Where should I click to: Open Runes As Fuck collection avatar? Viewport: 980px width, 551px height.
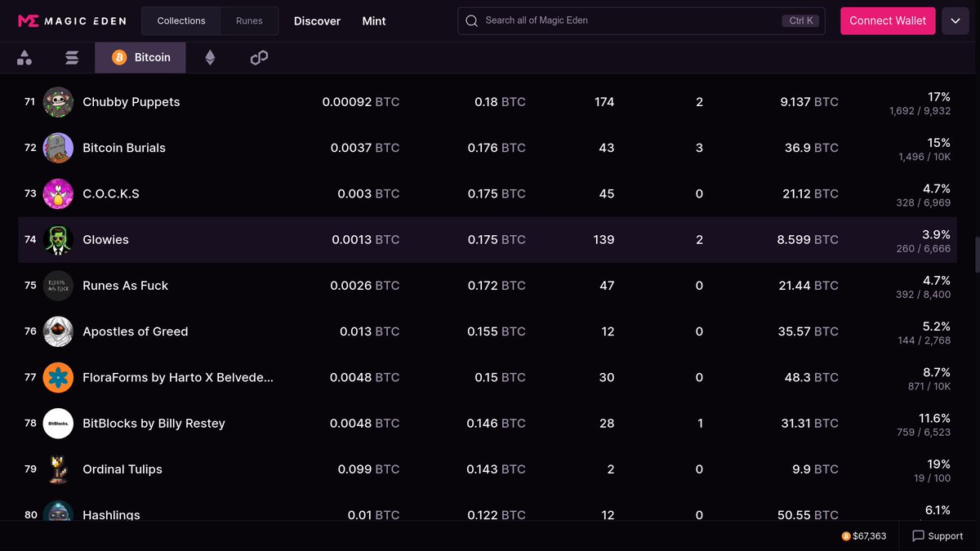click(x=58, y=286)
